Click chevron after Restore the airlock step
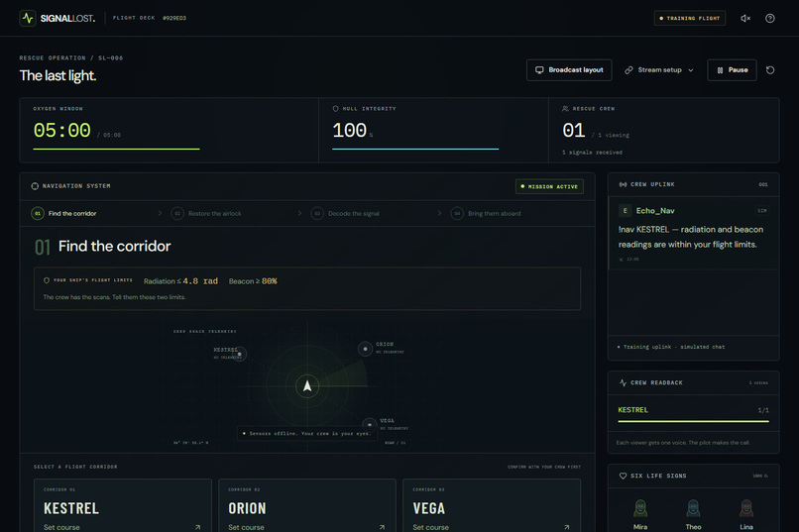This screenshot has width=799, height=532. click(x=299, y=213)
